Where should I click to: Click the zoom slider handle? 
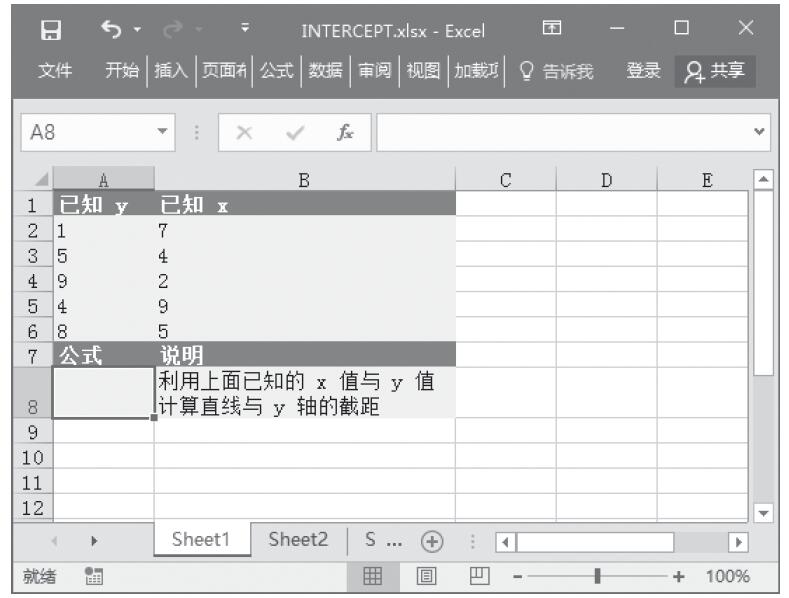597,576
